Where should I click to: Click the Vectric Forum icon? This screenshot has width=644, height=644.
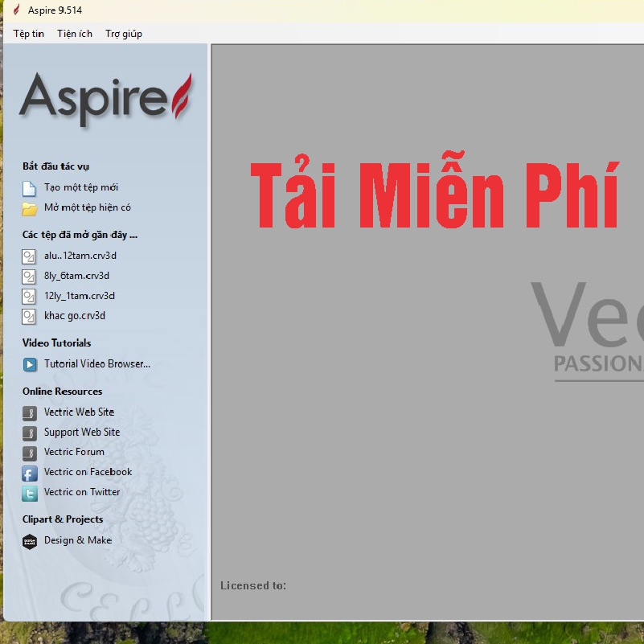[29, 452]
